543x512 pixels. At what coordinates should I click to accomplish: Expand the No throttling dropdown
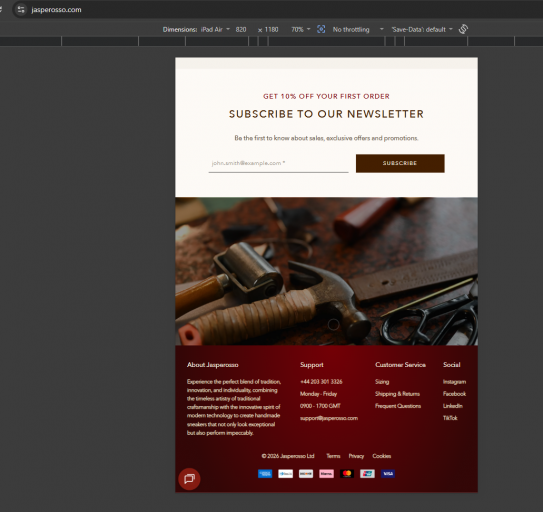[358, 29]
